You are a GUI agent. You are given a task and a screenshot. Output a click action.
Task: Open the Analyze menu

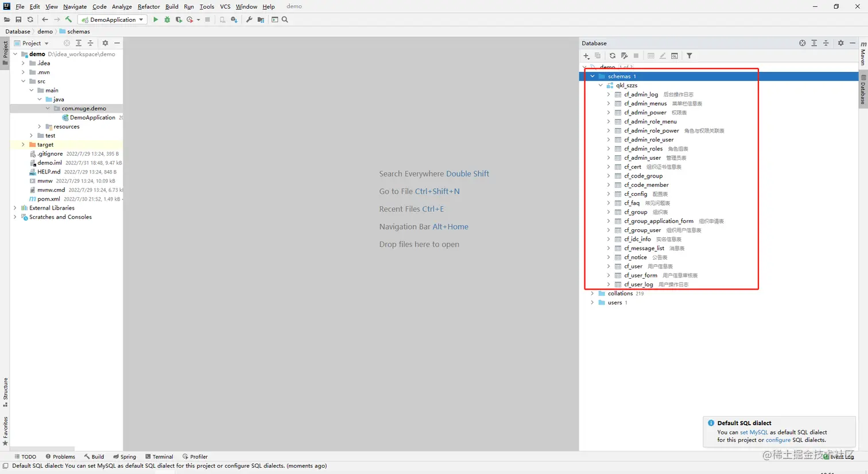tap(122, 6)
